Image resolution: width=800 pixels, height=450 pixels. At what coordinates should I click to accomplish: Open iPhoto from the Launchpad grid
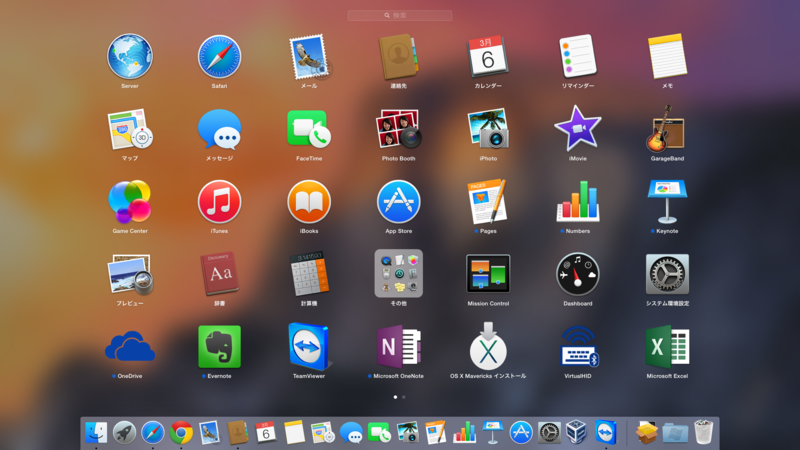pos(488,129)
